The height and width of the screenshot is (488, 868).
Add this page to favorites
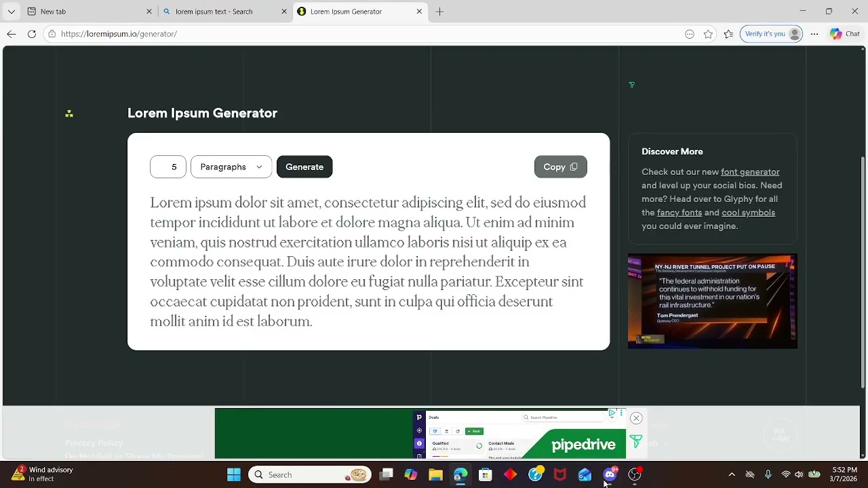(x=708, y=34)
